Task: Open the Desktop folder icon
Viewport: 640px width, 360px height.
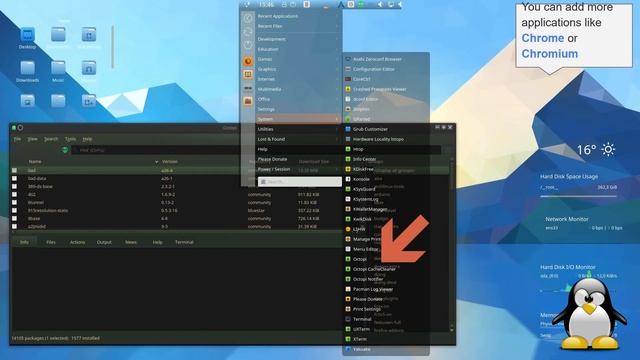Action: coord(27,38)
